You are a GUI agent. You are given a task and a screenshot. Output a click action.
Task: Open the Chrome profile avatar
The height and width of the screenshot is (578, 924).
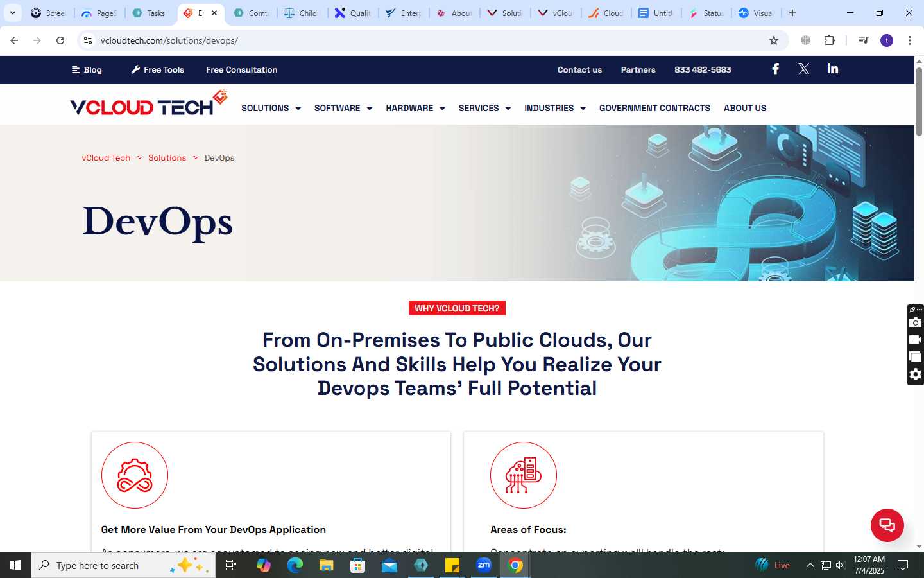pos(887,40)
